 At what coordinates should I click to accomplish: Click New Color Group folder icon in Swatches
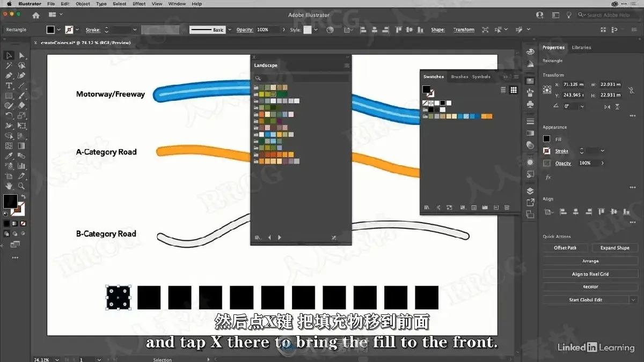pos(485,208)
